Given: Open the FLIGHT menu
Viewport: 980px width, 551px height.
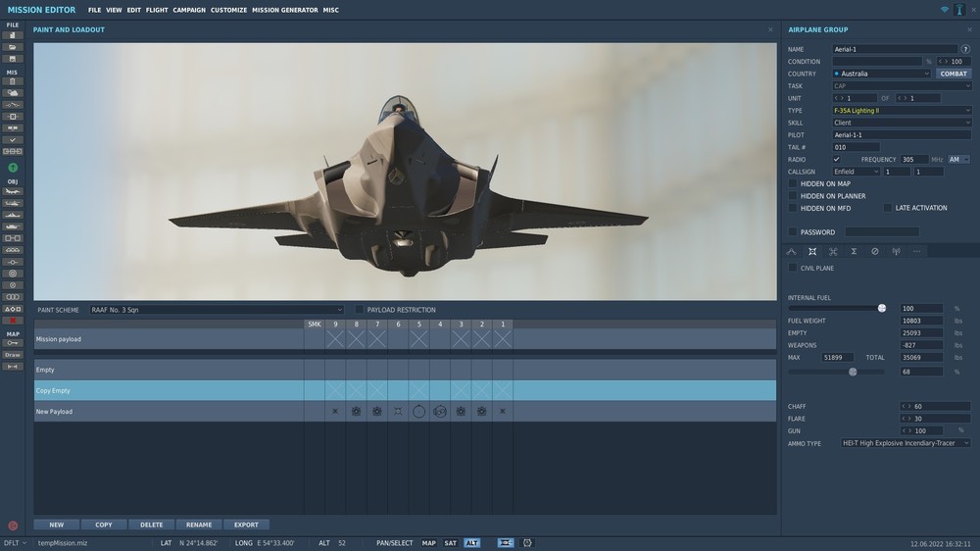Looking at the screenshot, I should [x=157, y=10].
